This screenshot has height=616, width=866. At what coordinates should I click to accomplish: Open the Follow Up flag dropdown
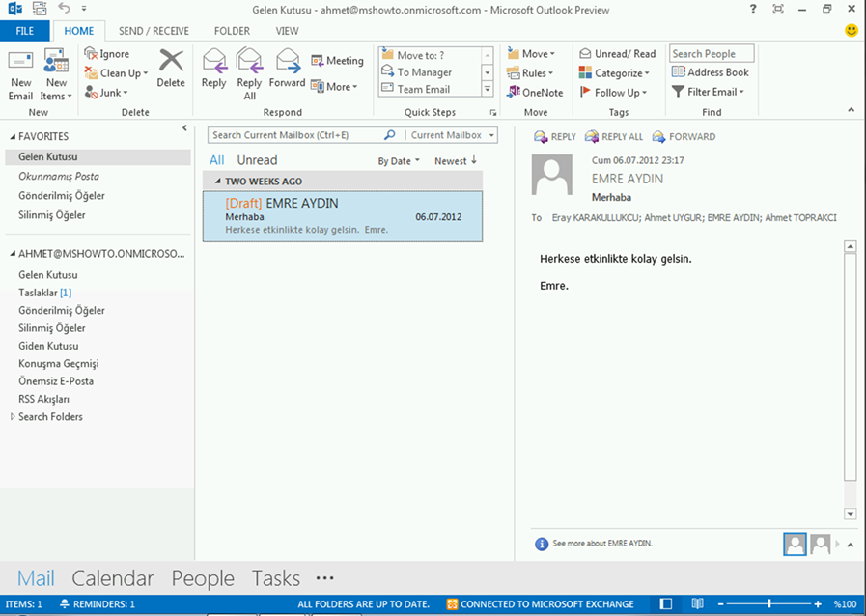point(612,93)
